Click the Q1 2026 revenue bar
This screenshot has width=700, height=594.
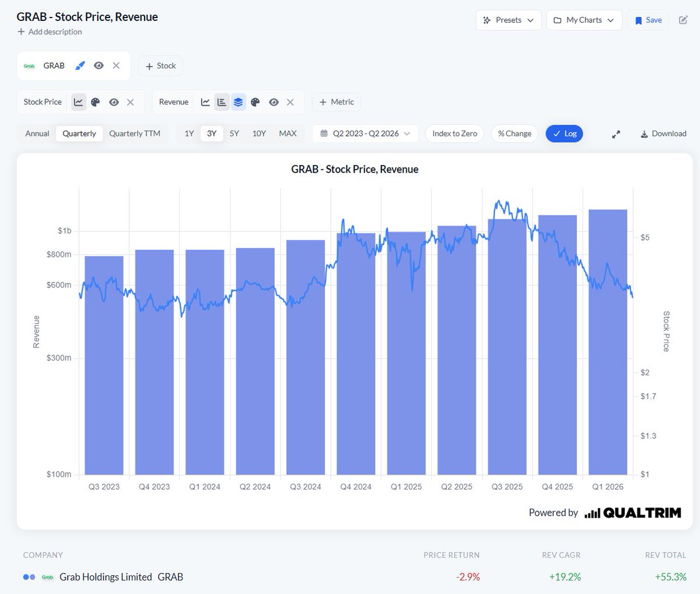(608, 342)
